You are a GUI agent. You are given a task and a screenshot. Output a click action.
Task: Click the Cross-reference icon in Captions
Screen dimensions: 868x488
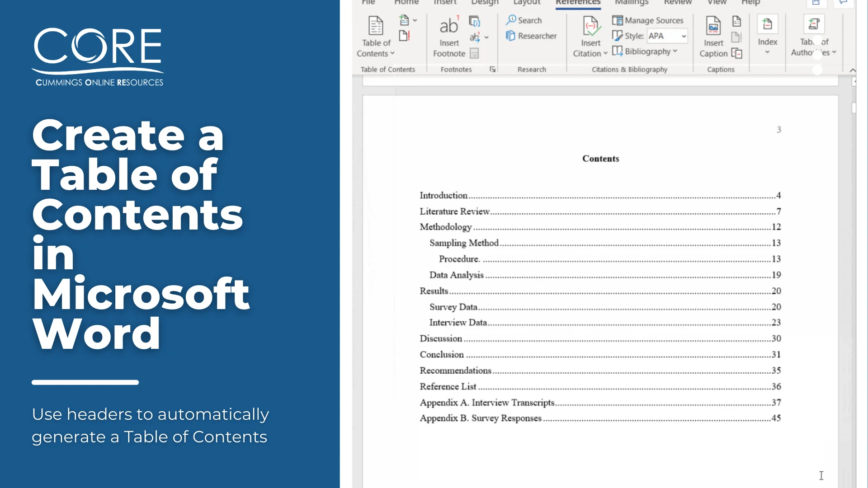(x=737, y=53)
